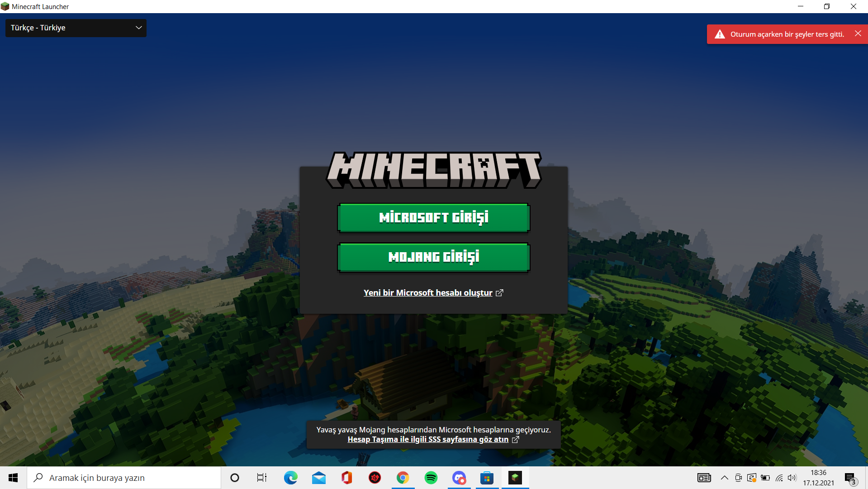Click the Minecraft Launcher title bar icon
868x489 pixels.
click(x=5, y=6)
